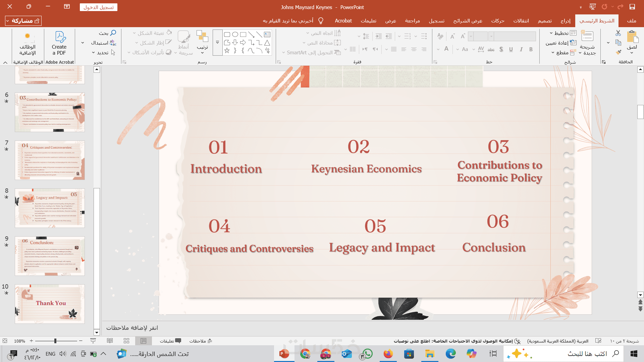The height and width of the screenshot is (362, 644).
Task: Open Reading View from status bar
Action: tap(110, 341)
